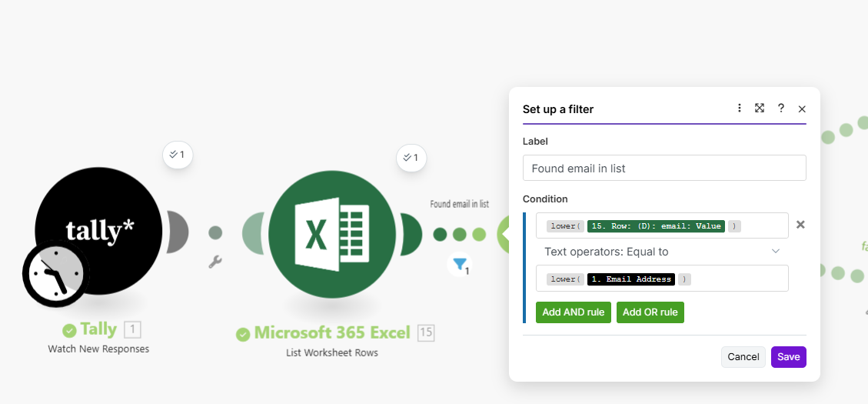Remove the condition with X icon
The height and width of the screenshot is (404, 868).
(800, 225)
